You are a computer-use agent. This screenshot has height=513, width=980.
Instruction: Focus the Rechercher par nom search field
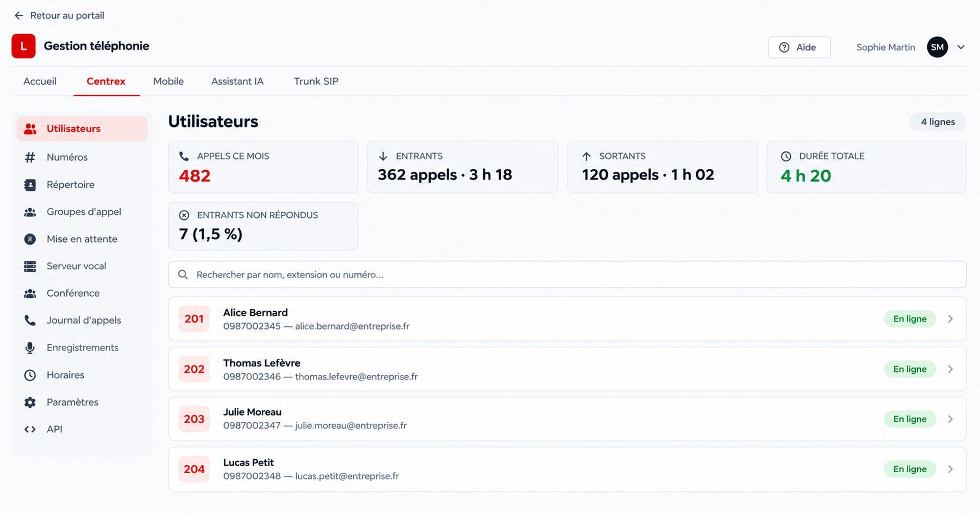(567, 275)
